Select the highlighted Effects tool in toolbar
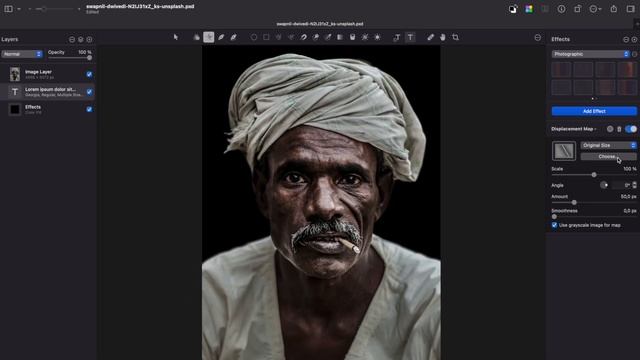640x360 pixels. point(209,37)
